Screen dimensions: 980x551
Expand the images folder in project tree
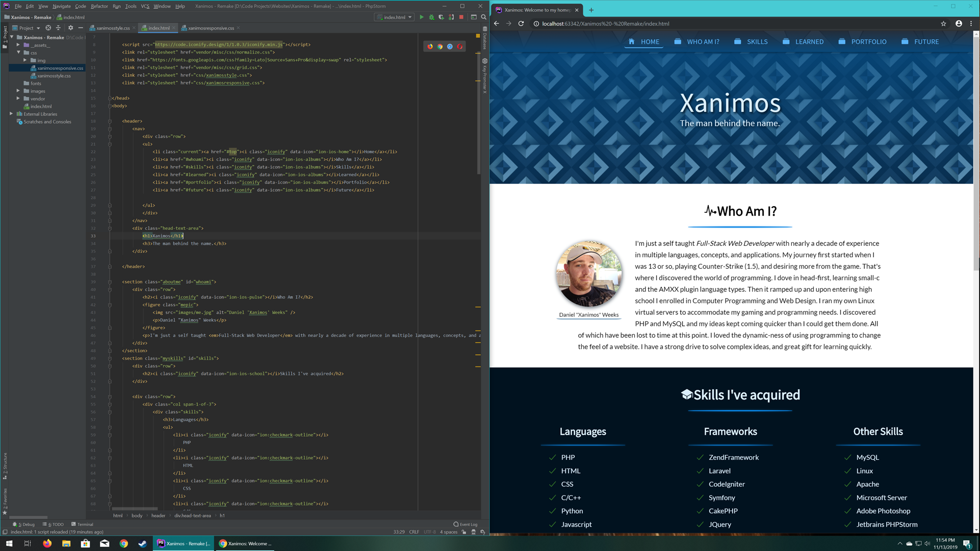18,91
